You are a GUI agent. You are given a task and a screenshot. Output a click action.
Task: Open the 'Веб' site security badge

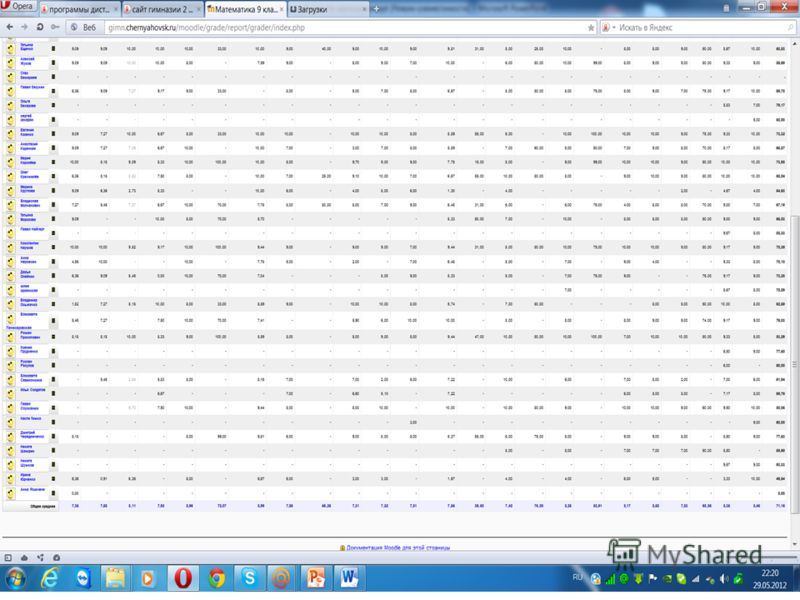point(83,28)
